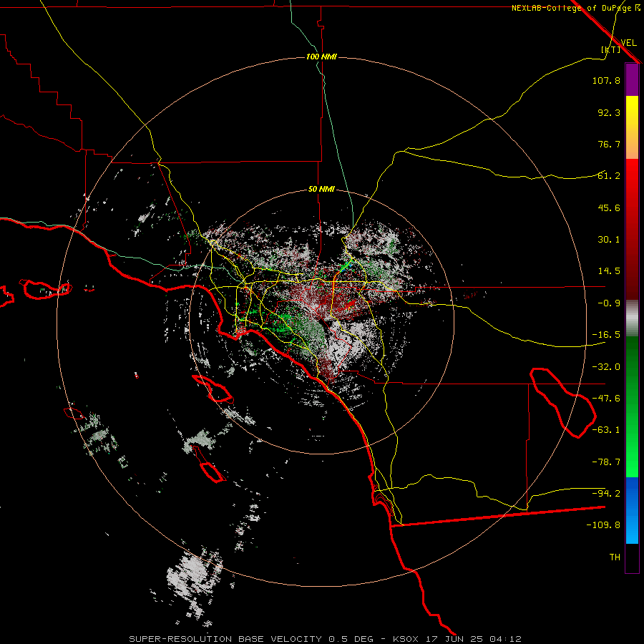644x644 pixels.
Task: Select the 92.3 legend value
Action: point(609,112)
